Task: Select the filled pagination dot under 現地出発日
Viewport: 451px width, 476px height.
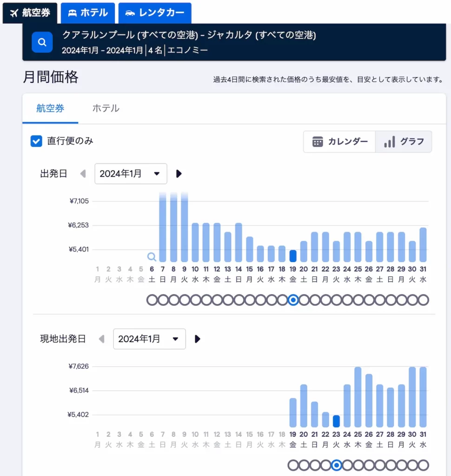Action: click(335, 465)
